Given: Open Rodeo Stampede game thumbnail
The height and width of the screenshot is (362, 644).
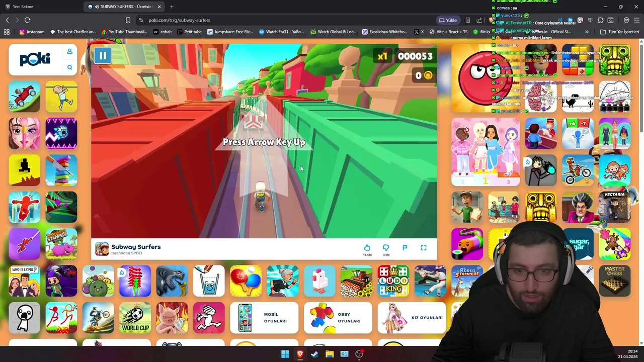Looking at the screenshot, I should pyautogui.click(x=467, y=281).
